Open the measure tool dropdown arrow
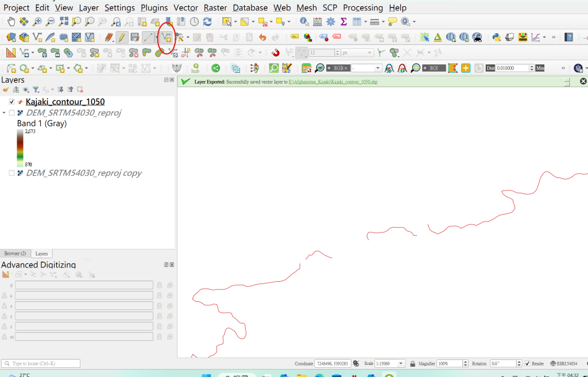The height and width of the screenshot is (377, 588). coord(383,22)
